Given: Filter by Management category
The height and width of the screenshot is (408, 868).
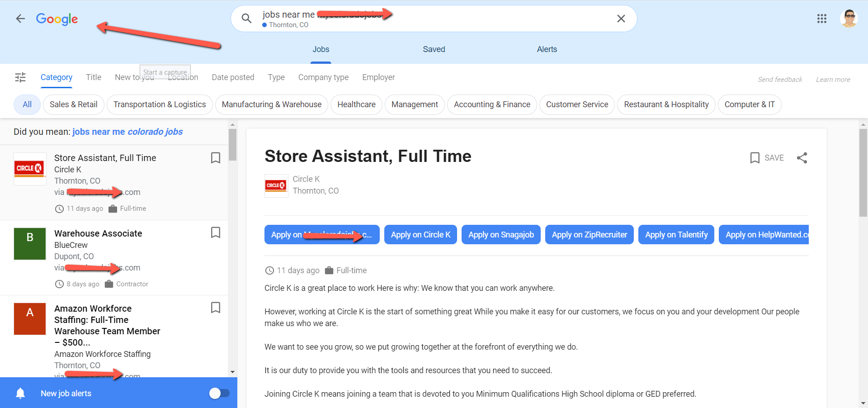Looking at the screenshot, I should (x=415, y=104).
